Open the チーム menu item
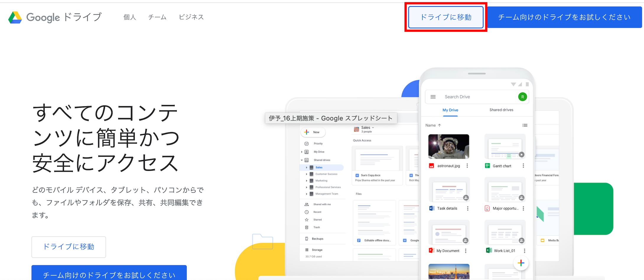644x280 pixels. point(157,17)
